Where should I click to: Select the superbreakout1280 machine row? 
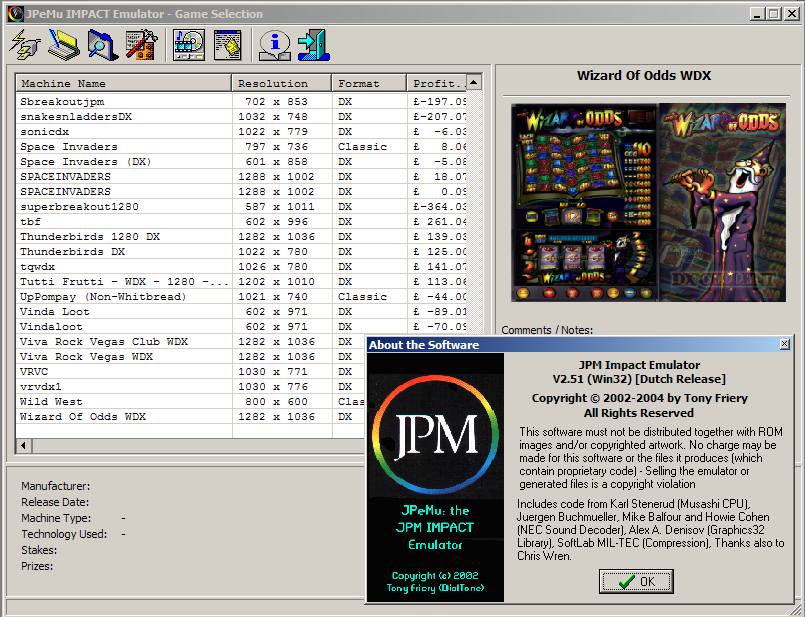click(x=241, y=206)
